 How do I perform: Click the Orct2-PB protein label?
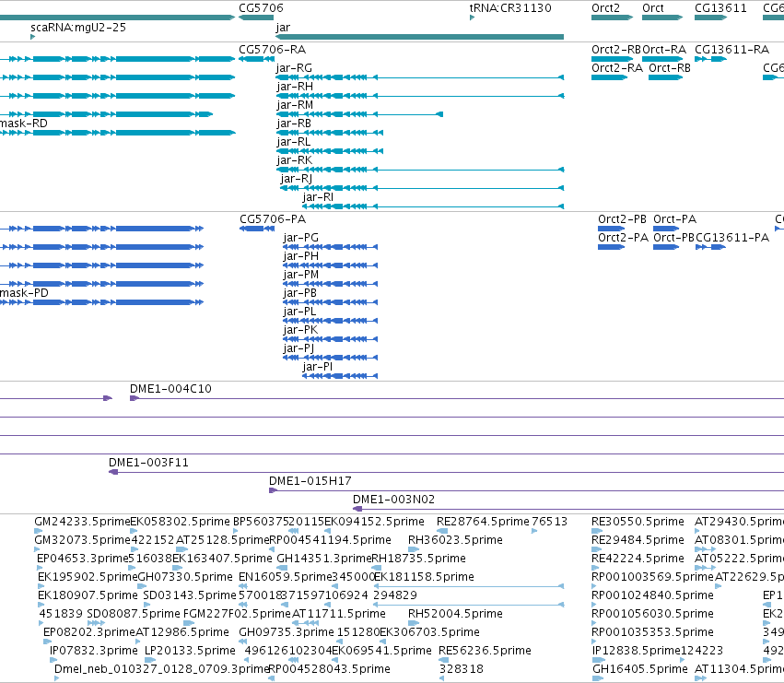(622, 219)
